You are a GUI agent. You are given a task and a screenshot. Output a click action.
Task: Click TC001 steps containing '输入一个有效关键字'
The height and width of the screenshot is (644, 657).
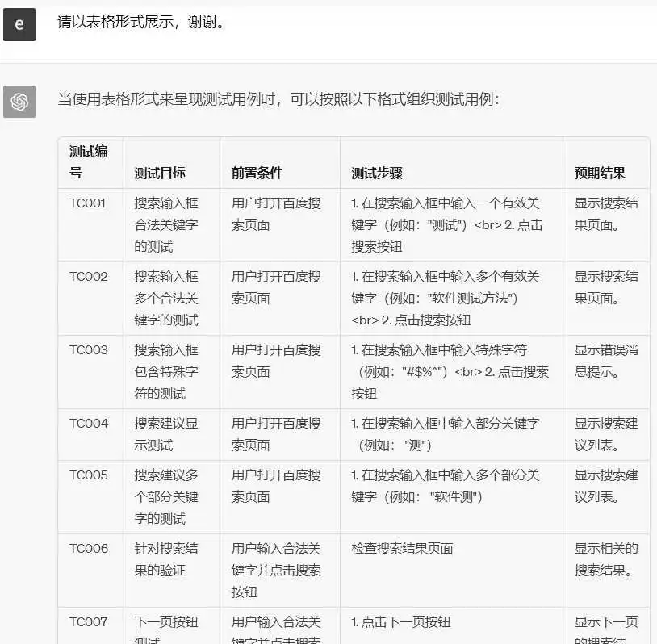point(446,225)
